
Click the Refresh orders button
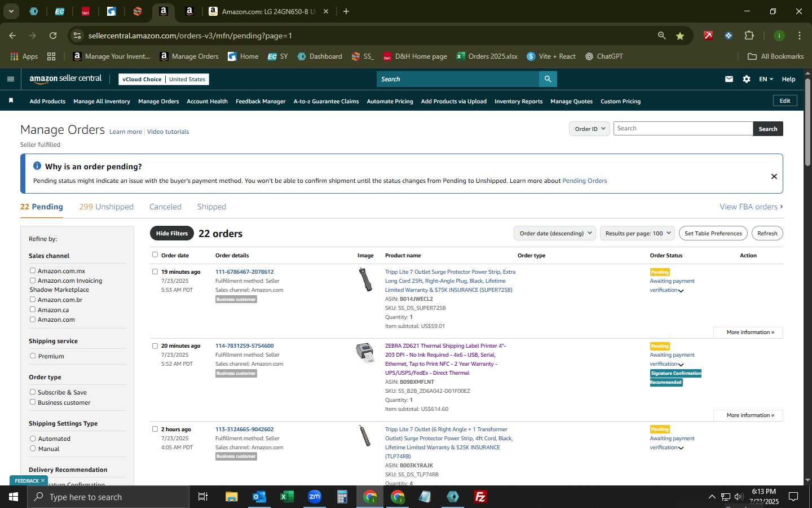pyautogui.click(x=767, y=233)
